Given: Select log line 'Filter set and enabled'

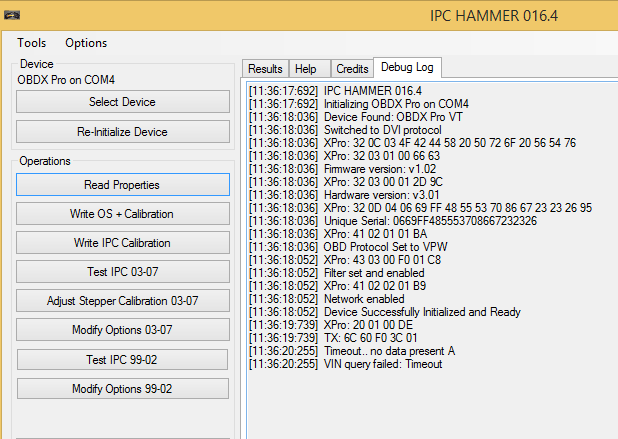Looking at the screenshot, I should coord(337,273).
